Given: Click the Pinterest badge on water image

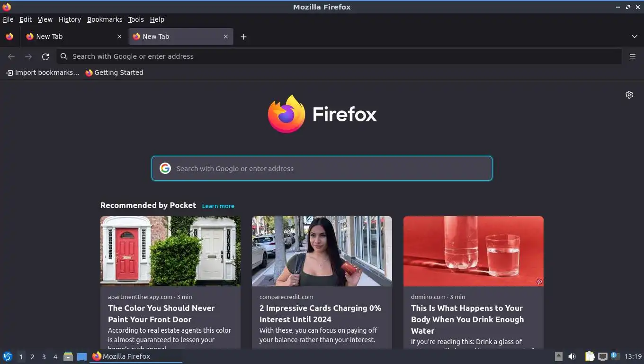Looking at the screenshot, I should 539,282.
